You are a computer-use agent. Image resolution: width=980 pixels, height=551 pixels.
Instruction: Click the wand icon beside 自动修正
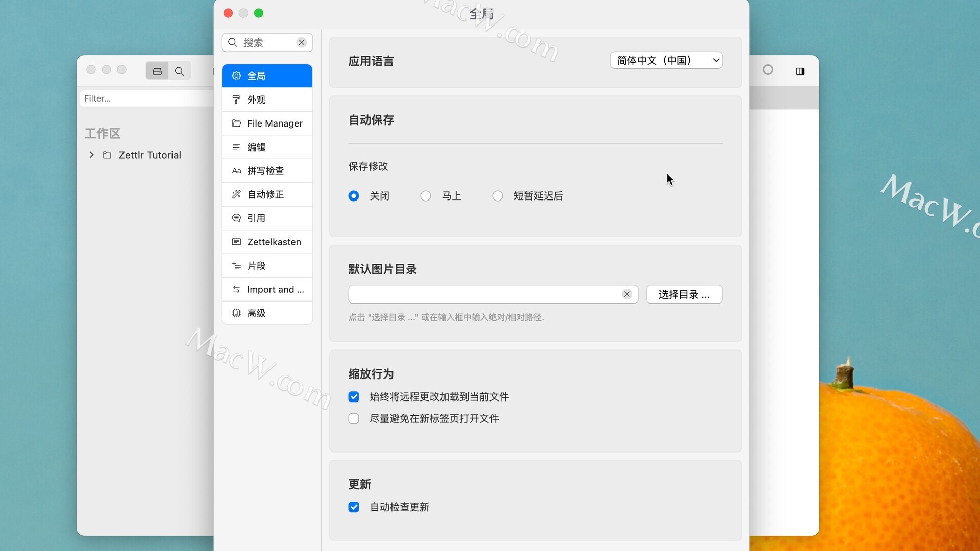coord(236,194)
